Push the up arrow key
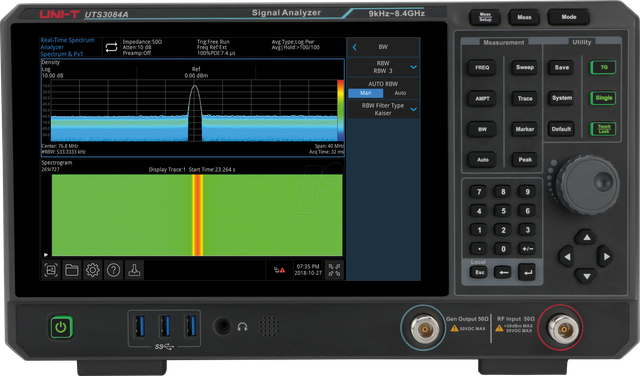 coord(587,237)
